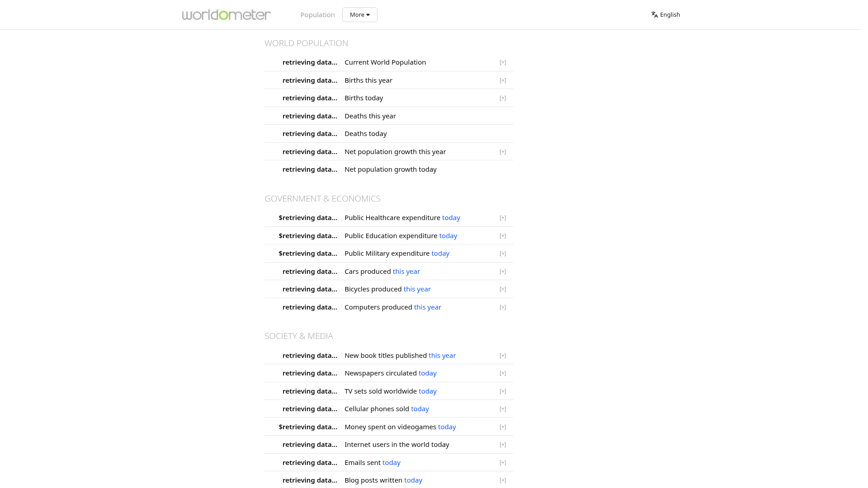The height and width of the screenshot is (488, 868).
Task: Click the language translate icon beside English
Action: (654, 14)
